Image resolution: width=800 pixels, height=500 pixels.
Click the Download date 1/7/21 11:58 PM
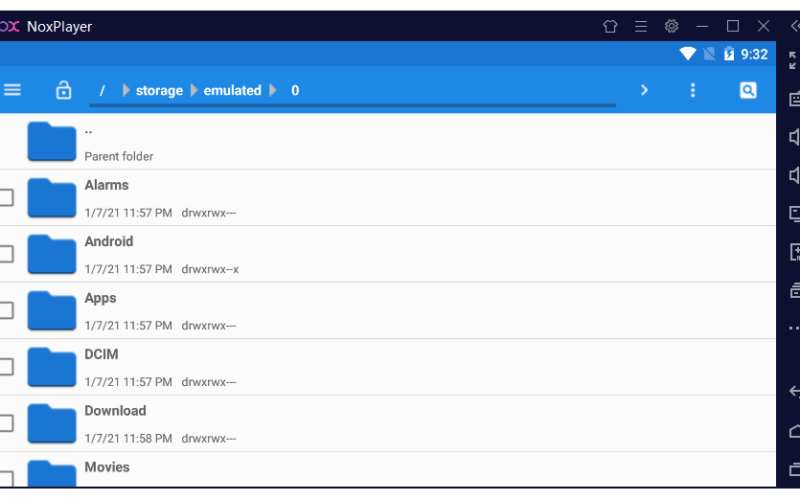(x=129, y=438)
